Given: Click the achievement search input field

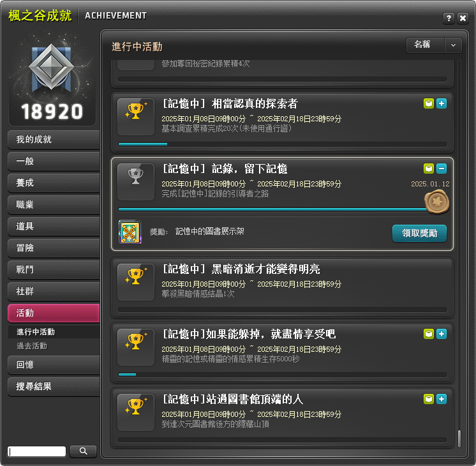Looking at the screenshot, I should point(37,451).
